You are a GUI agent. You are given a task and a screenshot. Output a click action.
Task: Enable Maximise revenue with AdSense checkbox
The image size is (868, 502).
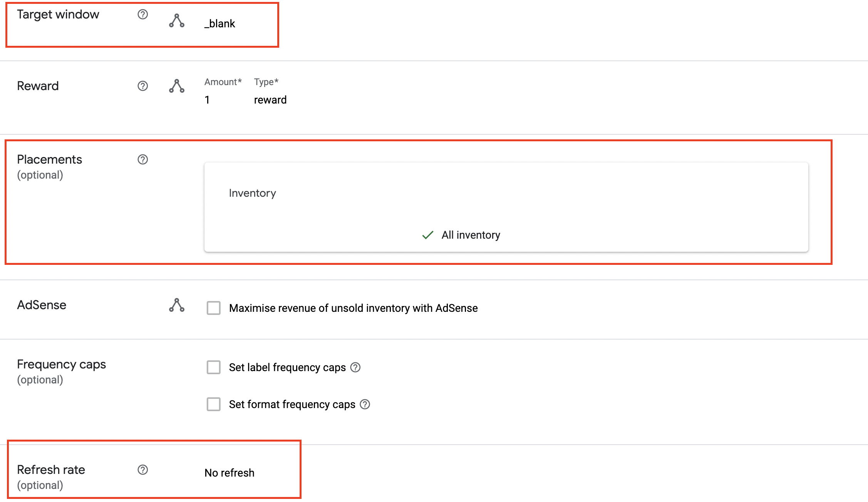pyautogui.click(x=214, y=308)
